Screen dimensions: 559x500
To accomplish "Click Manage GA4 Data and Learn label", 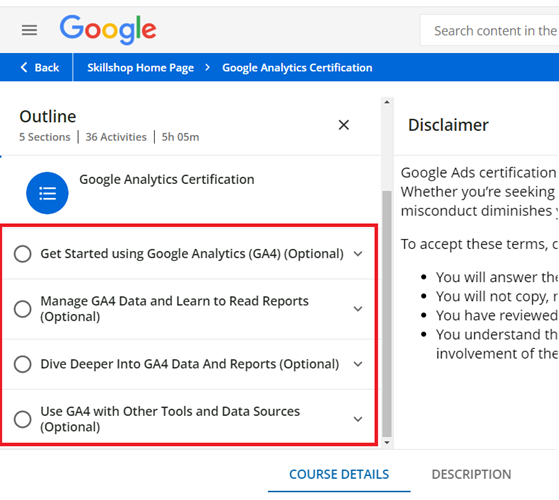I will (x=174, y=309).
